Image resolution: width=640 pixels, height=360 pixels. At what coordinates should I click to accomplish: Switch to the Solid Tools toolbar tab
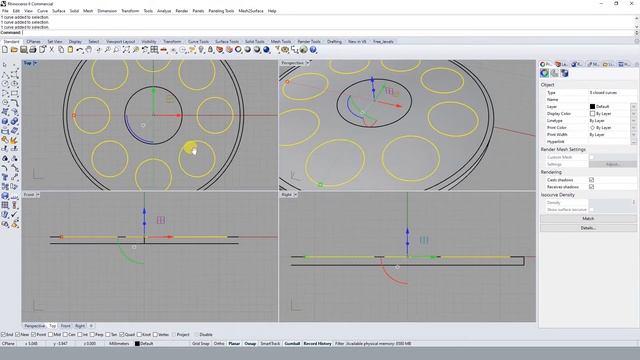click(255, 42)
